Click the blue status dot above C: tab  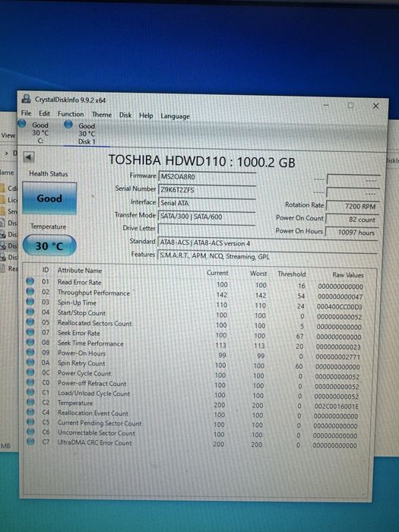(22, 124)
